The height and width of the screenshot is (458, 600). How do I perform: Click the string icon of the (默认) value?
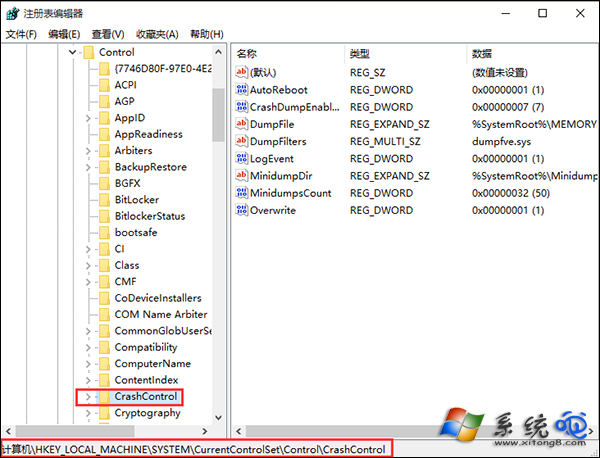point(241,72)
